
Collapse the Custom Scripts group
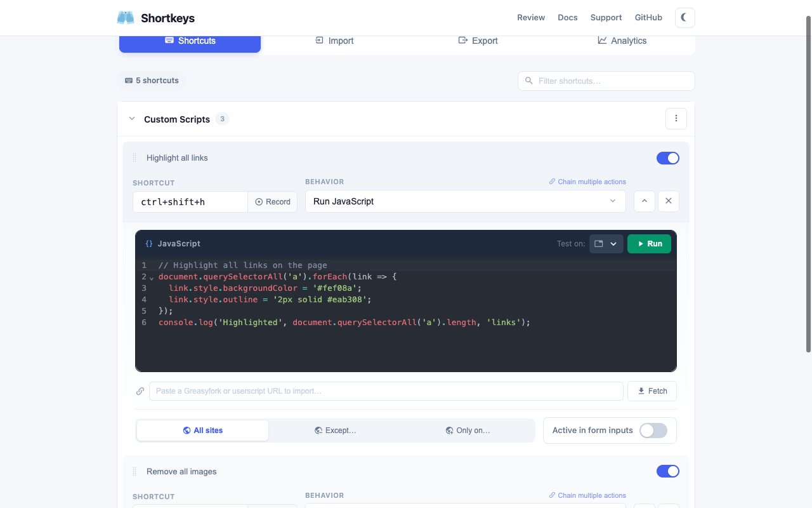132,119
